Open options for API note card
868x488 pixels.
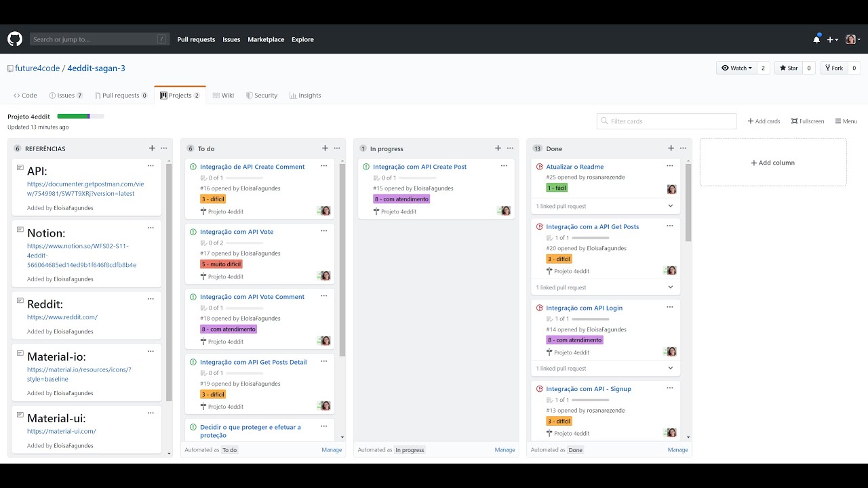coord(151,166)
